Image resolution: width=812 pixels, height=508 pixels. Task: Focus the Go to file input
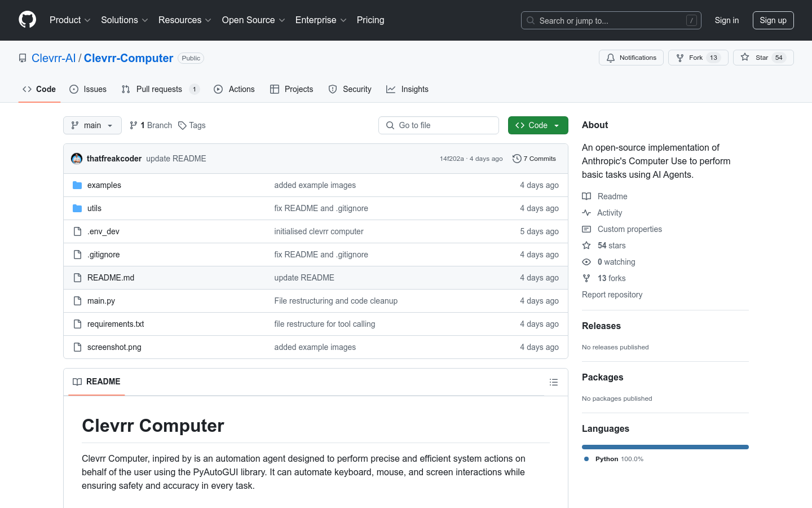439,125
